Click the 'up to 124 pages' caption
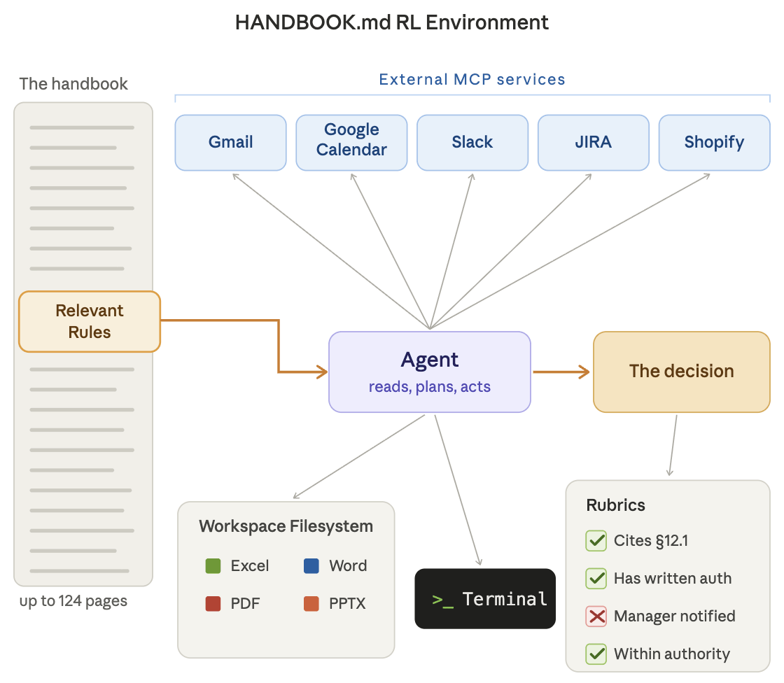The width and height of the screenshot is (784, 683). click(73, 601)
